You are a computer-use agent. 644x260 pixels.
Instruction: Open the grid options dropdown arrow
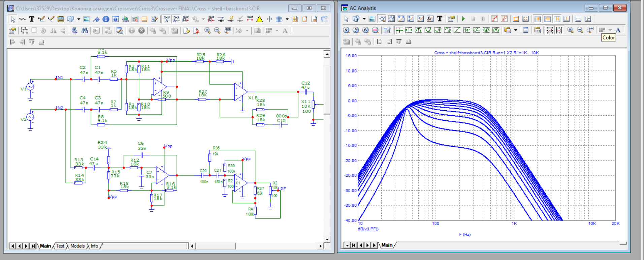[287, 19]
